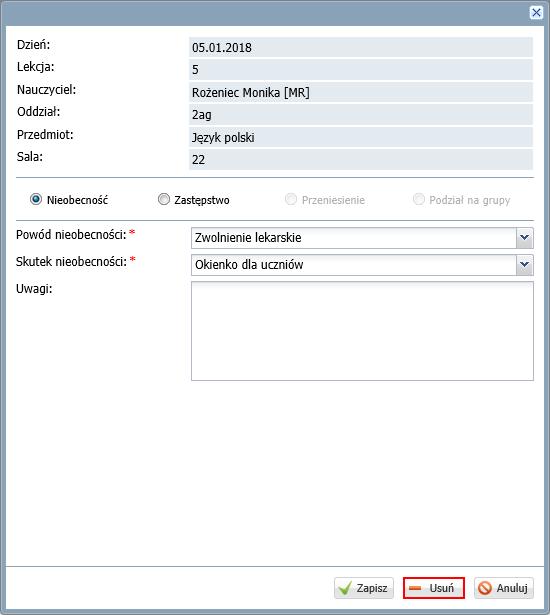Click the Sala label
This screenshot has width=550, height=615.
(x=30, y=157)
